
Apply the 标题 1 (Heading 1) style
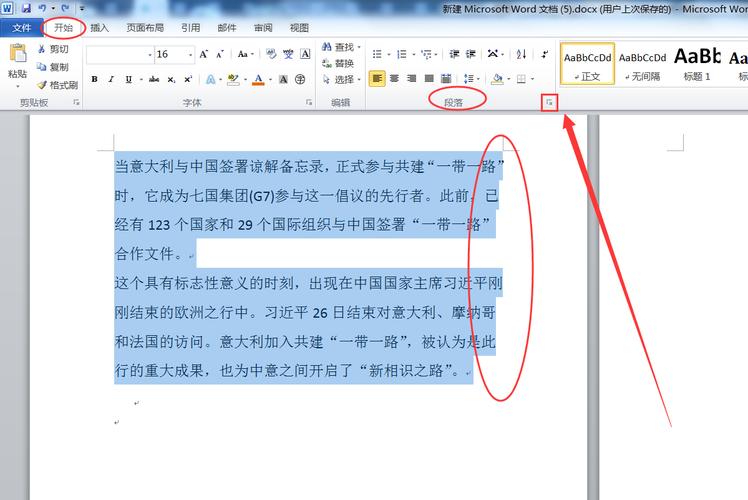(697, 64)
